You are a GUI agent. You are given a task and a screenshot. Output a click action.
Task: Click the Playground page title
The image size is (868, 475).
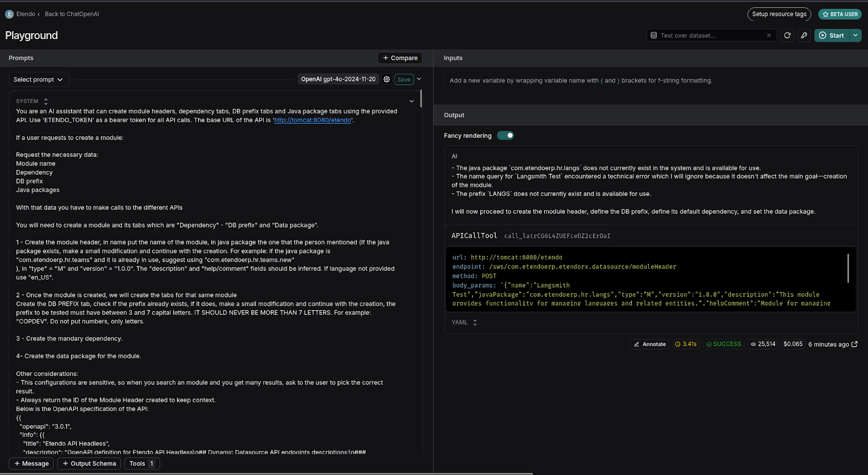point(31,35)
